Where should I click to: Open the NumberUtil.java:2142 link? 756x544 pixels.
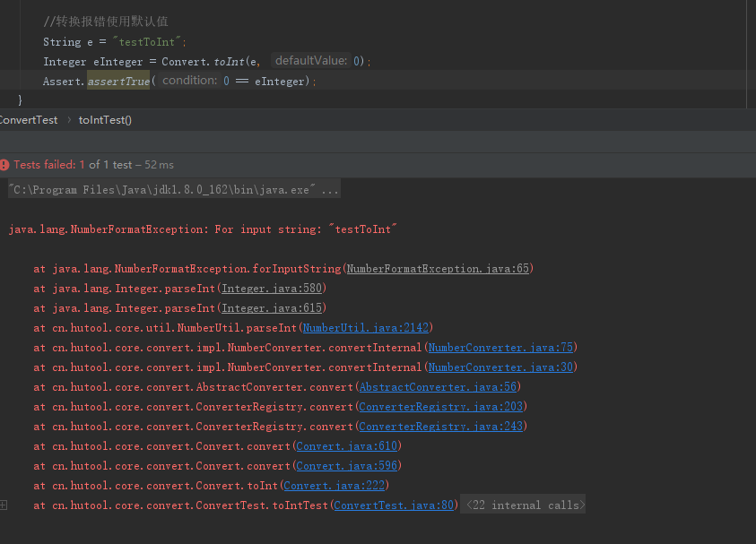coord(366,328)
